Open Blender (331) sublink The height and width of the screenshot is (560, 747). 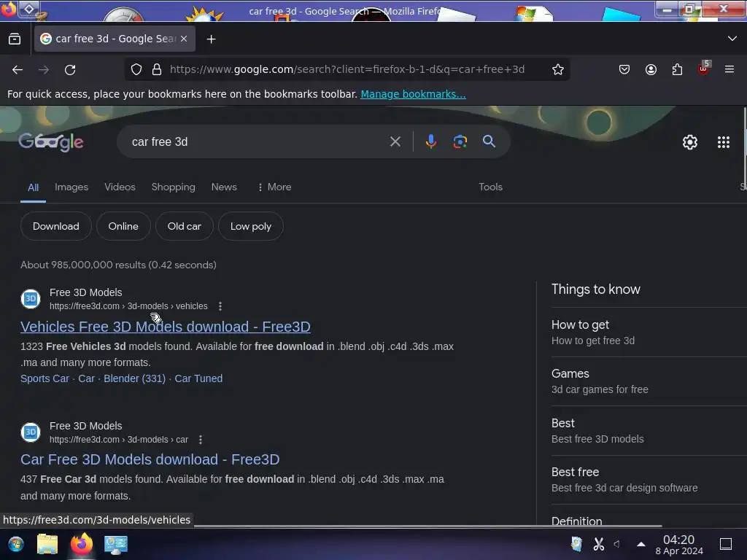tap(135, 378)
